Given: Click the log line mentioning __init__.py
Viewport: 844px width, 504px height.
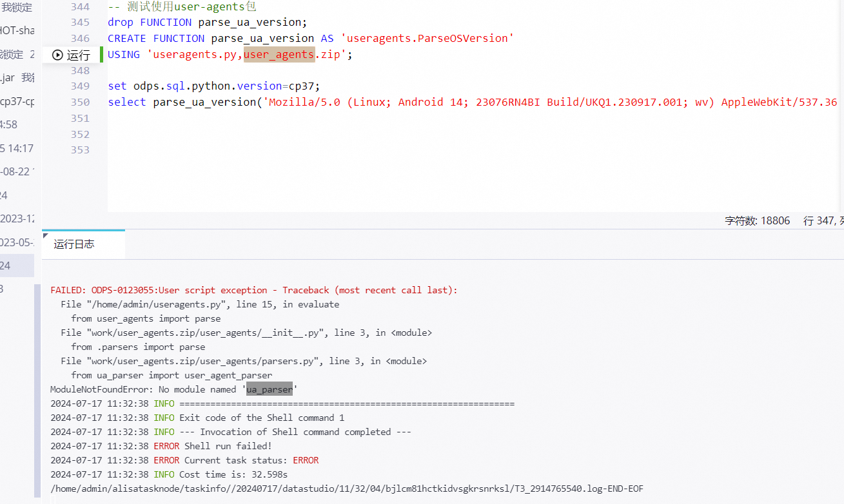Looking at the screenshot, I should tap(246, 333).
